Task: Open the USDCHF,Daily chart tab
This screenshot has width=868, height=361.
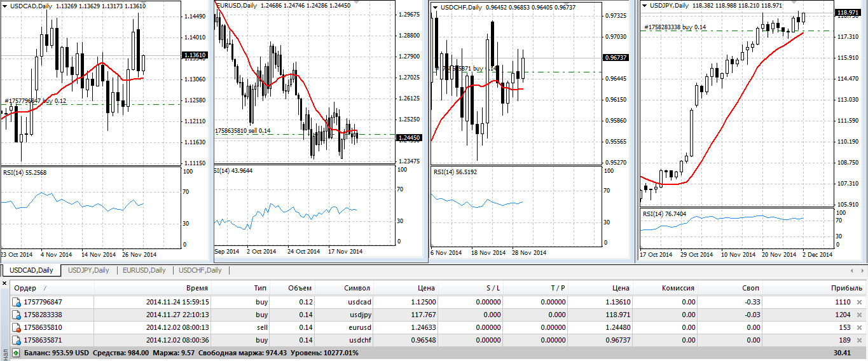Action: click(x=200, y=270)
